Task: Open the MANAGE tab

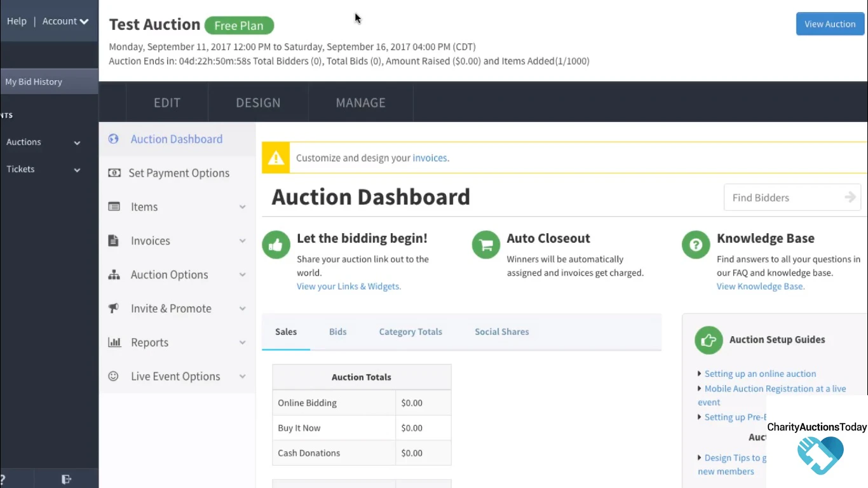Action: (361, 102)
